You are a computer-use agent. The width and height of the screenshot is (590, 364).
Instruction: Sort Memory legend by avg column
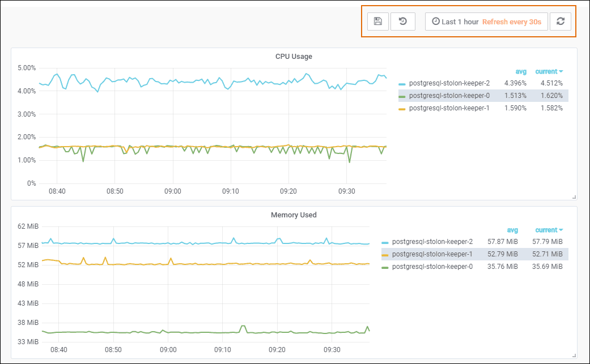pos(512,230)
